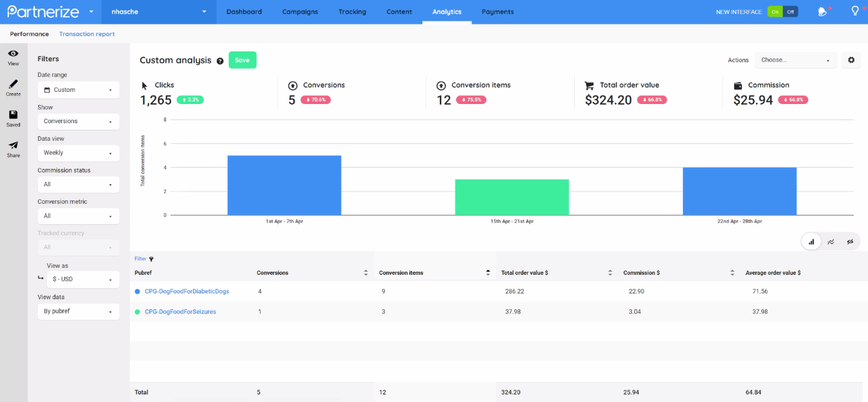This screenshot has height=402, width=868.
Task: Open the Data view Weekly dropdown
Action: 78,153
